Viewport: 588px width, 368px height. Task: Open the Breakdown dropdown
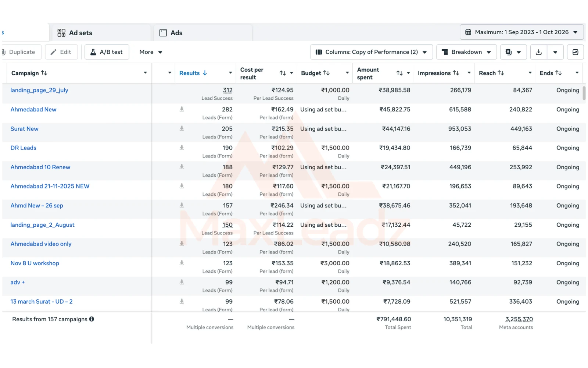click(x=466, y=52)
